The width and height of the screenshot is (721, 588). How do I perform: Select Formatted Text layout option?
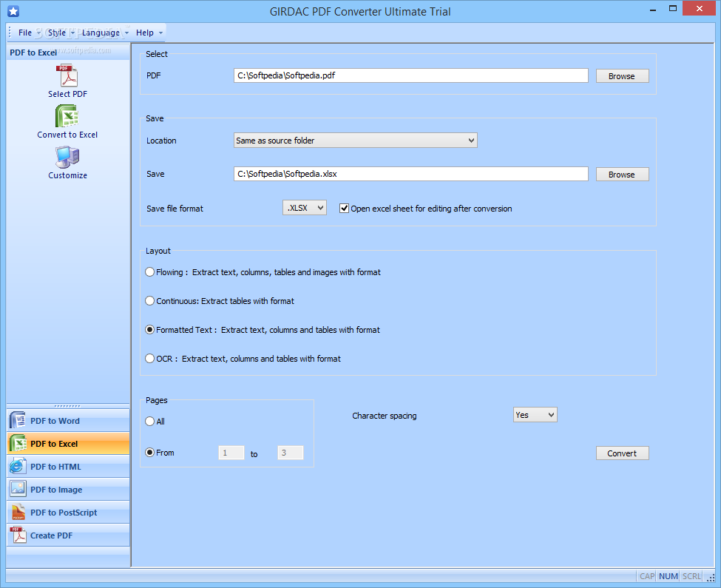pyautogui.click(x=149, y=330)
